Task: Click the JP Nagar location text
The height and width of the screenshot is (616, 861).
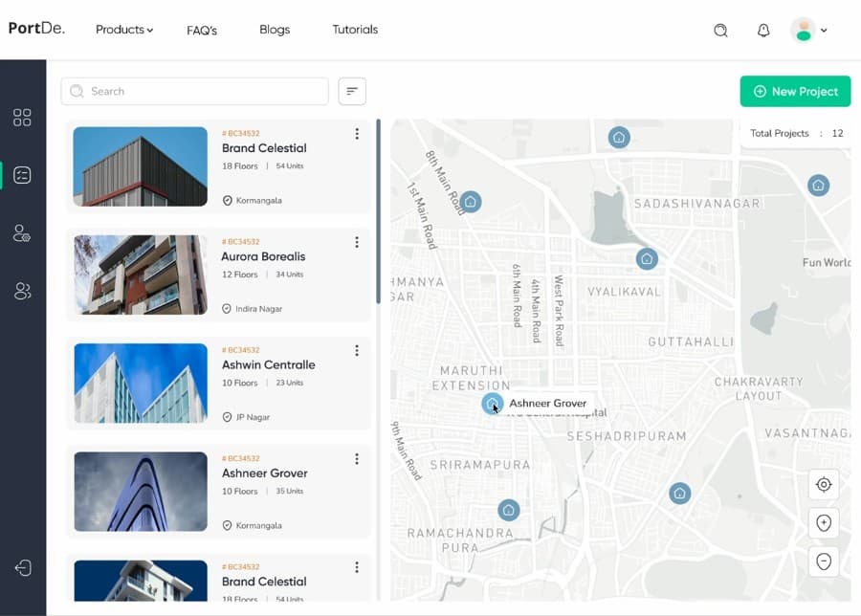Action: coord(253,417)
